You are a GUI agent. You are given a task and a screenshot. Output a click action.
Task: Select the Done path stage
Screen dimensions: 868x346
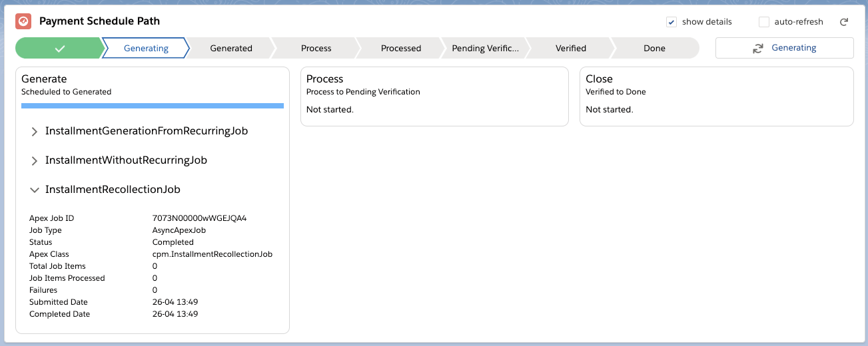pos(654,48)
